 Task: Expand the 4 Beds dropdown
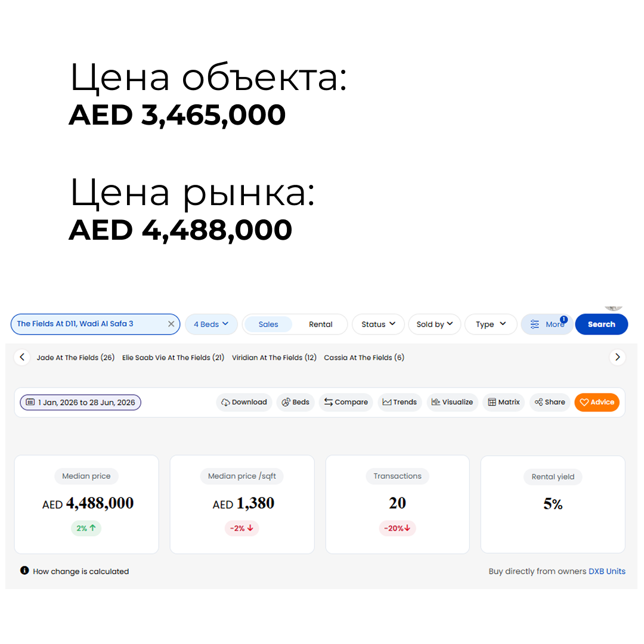click(211, 324)
